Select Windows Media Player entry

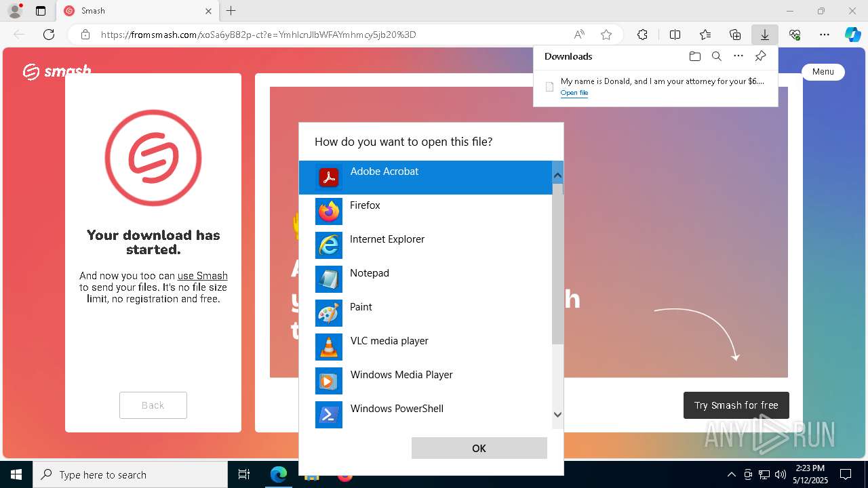point(425,381)
